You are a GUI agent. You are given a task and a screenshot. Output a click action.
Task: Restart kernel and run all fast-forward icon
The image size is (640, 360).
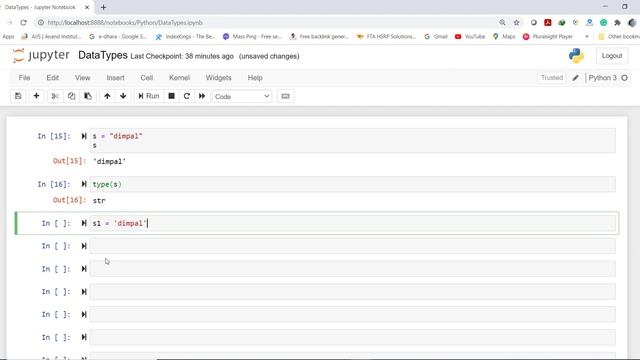click(x=202, y=96)
